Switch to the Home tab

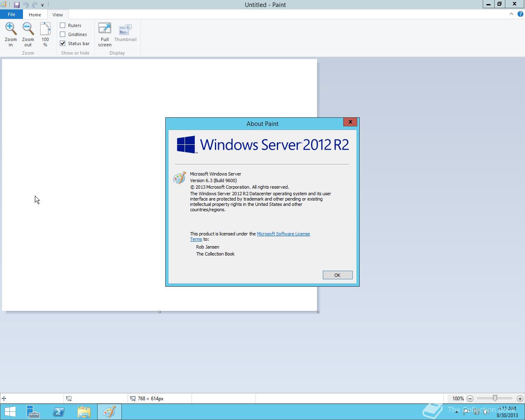tap(35, 15)
